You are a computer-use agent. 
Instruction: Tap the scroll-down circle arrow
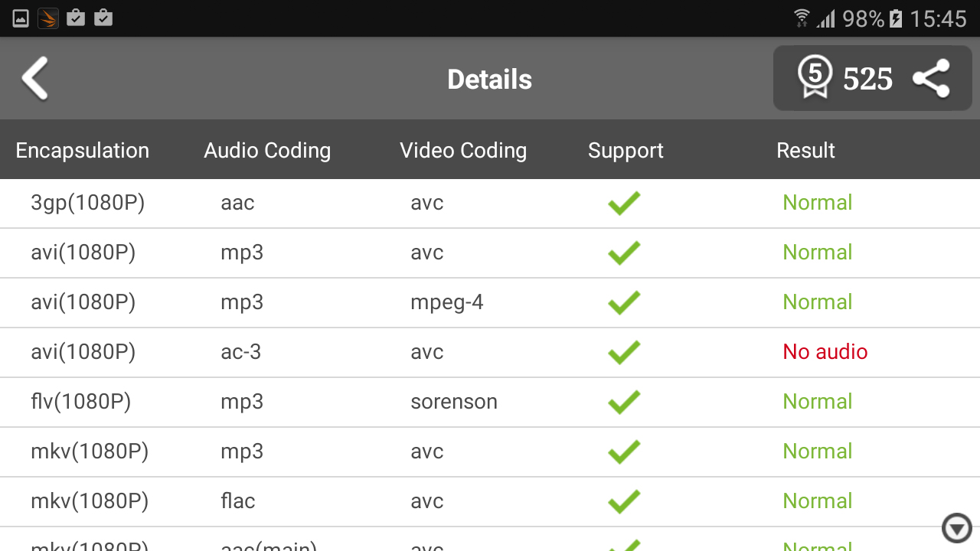click(x=956, y=528)
